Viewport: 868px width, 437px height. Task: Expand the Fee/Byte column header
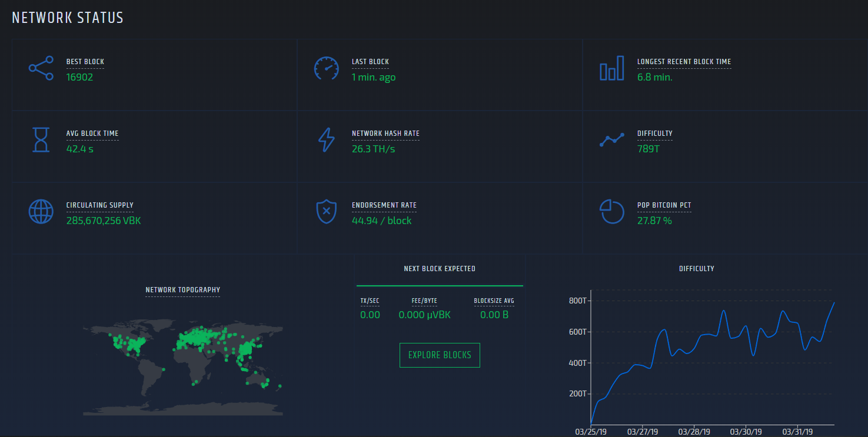[424, 301]
